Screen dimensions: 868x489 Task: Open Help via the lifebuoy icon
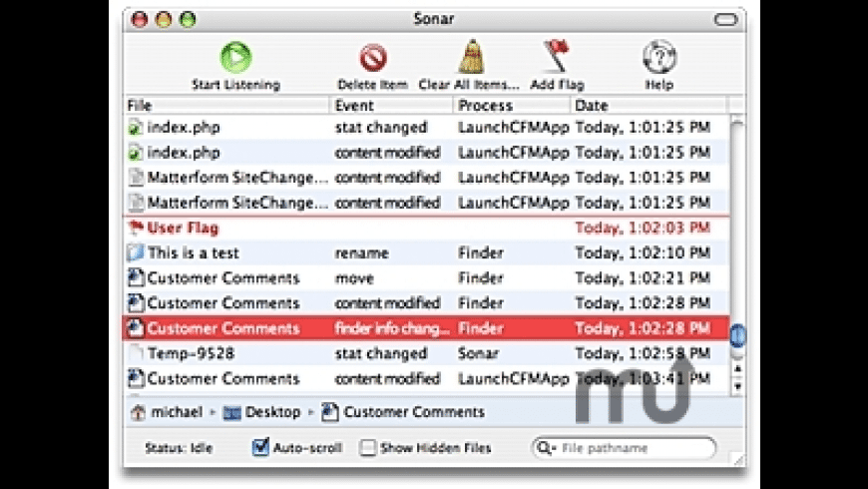pyautogui.click(x=658, y=57)
